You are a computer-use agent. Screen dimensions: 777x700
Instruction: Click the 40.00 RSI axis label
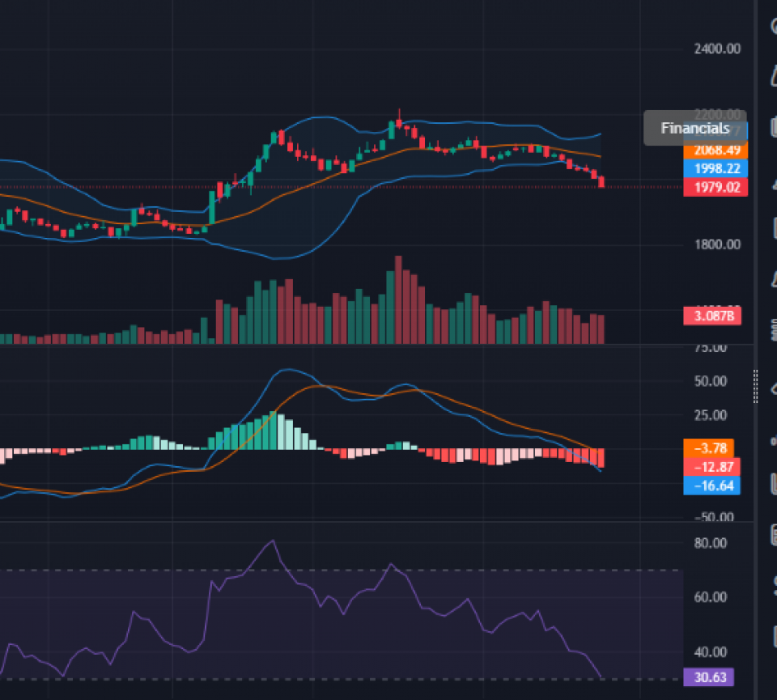(x=710, y=652)
